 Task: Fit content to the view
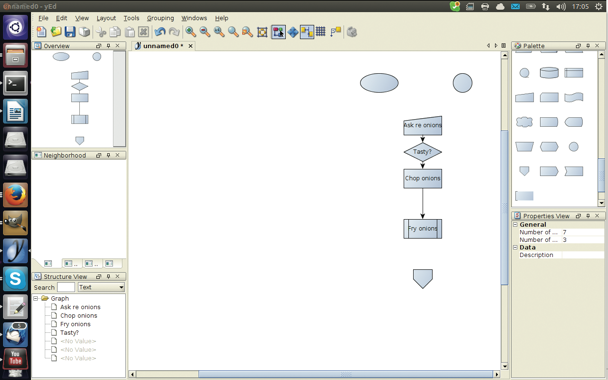(x=262, y=32)
